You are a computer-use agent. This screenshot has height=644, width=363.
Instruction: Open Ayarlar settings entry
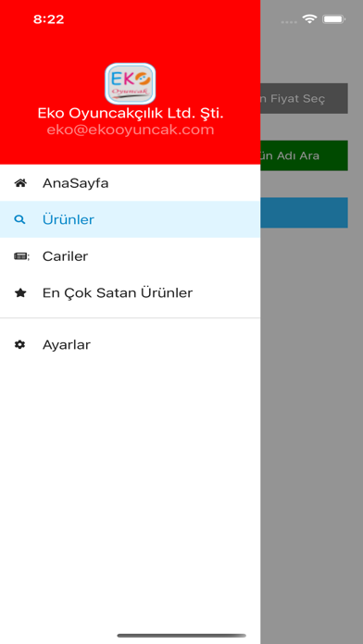pos(130,344)
